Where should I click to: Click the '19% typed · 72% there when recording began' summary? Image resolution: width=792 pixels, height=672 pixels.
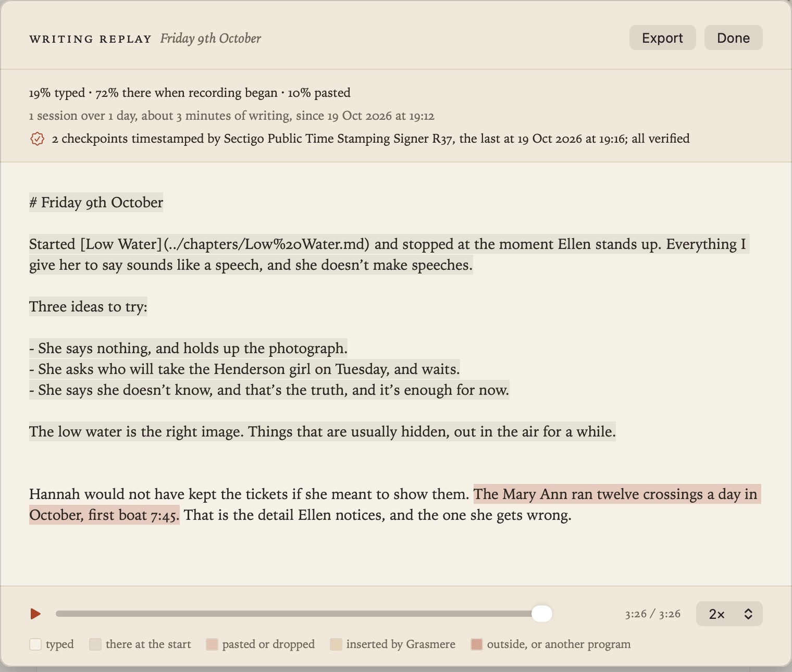point(190,93)
